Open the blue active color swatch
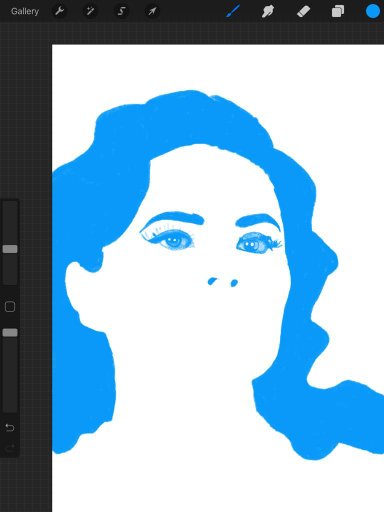 pos(373,11)
